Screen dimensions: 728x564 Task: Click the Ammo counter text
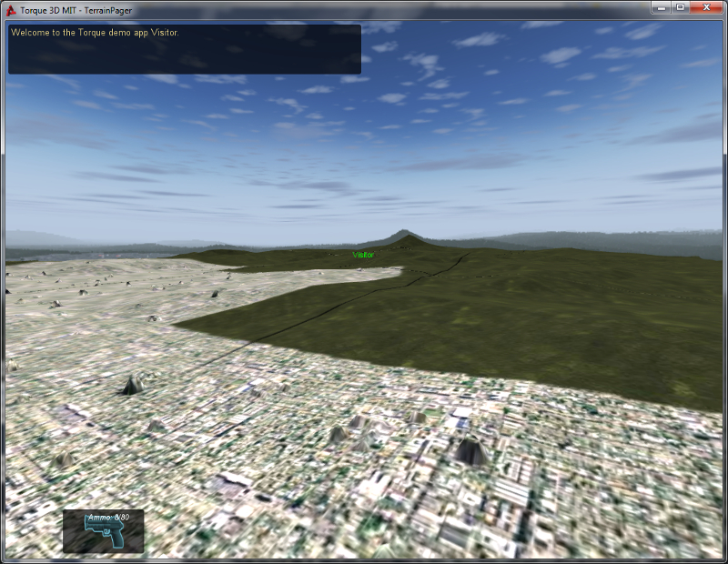[x=108, y=518]
